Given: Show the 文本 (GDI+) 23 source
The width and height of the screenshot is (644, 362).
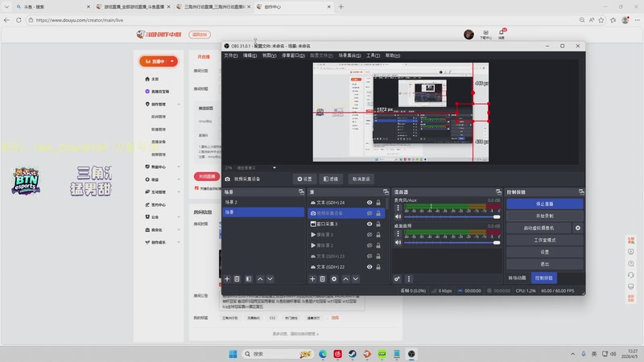Looking at the screenshot, I should tap(369, 256).
